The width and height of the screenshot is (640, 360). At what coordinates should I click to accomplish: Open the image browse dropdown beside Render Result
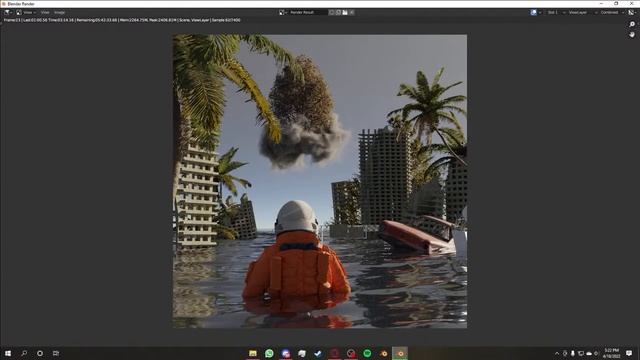[x=283, y=13]
